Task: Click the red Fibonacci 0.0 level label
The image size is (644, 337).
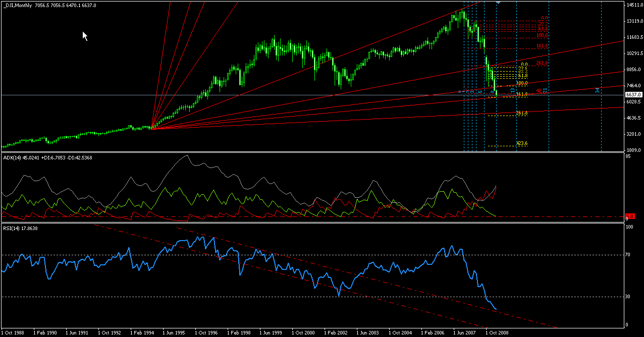Action: (545, 18)
